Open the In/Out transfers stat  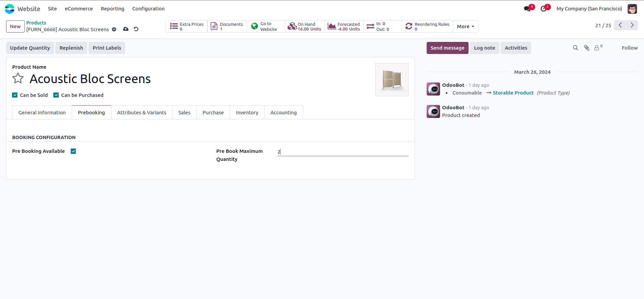(383, 26)
